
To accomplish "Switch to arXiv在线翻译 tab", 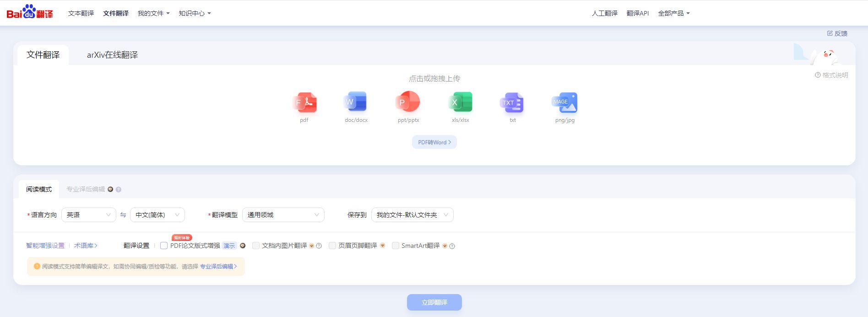I will click(x=112, y=55).
